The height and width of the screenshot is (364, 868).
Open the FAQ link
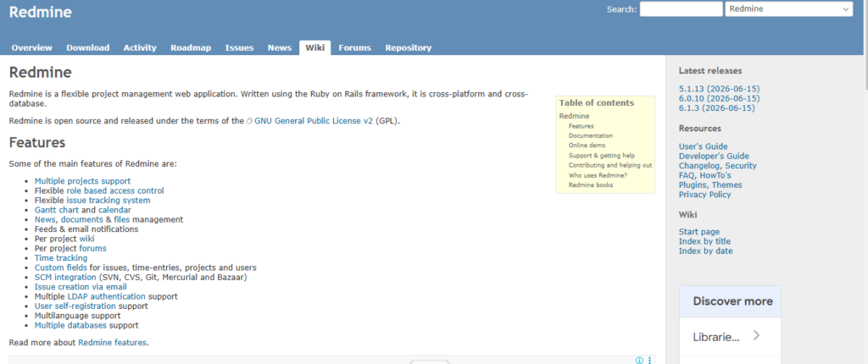pyautogui.click(x=687, y=175)
